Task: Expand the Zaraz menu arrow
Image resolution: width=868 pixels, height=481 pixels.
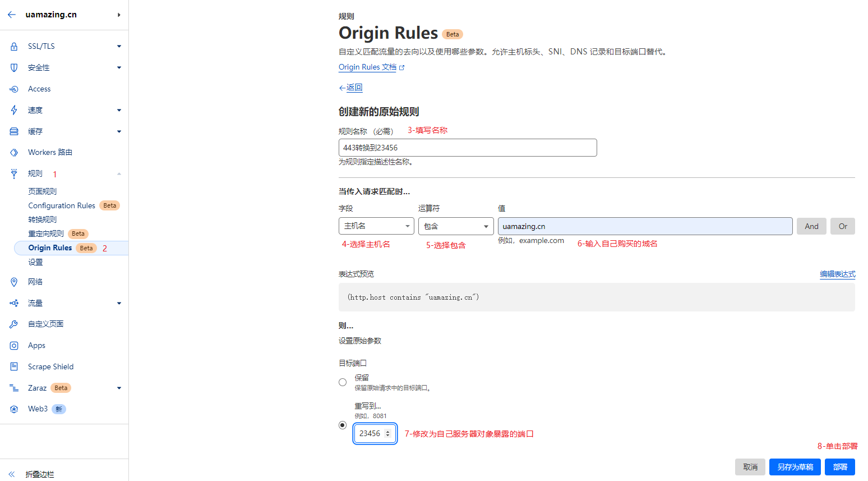Action: (x=119, y=388)
